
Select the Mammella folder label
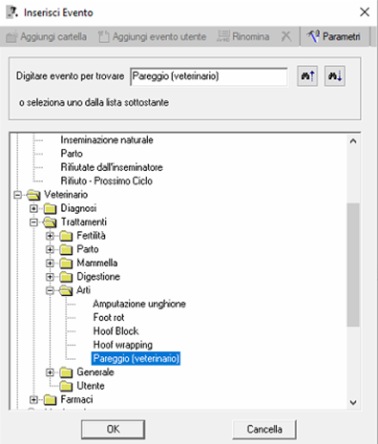(x=97, y=263)
